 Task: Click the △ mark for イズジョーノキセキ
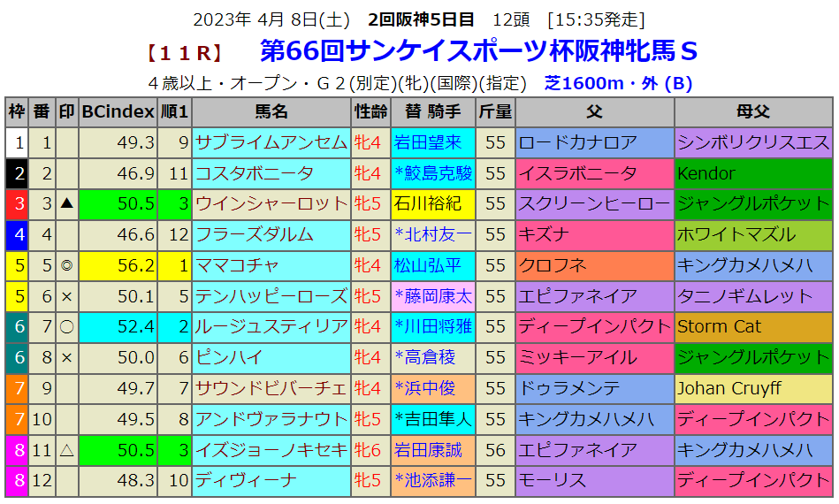click(67, 450)
